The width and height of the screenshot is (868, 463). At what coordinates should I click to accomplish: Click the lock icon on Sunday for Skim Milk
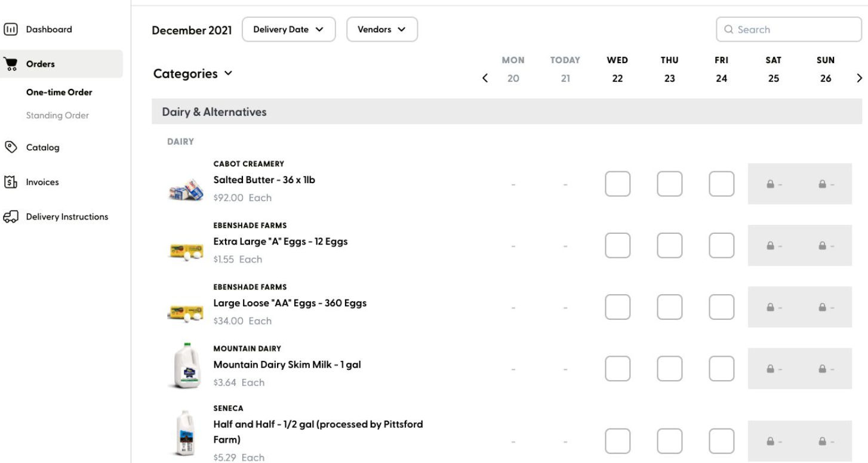824,369
